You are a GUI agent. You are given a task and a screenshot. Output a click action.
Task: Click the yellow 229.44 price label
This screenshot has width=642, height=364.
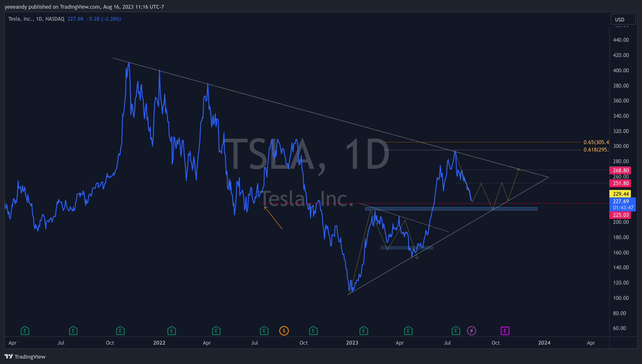(621, 194)
